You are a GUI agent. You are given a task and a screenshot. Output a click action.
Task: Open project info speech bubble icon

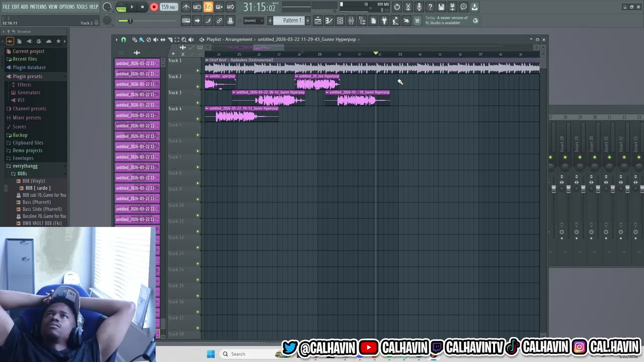tap(463, 7)
